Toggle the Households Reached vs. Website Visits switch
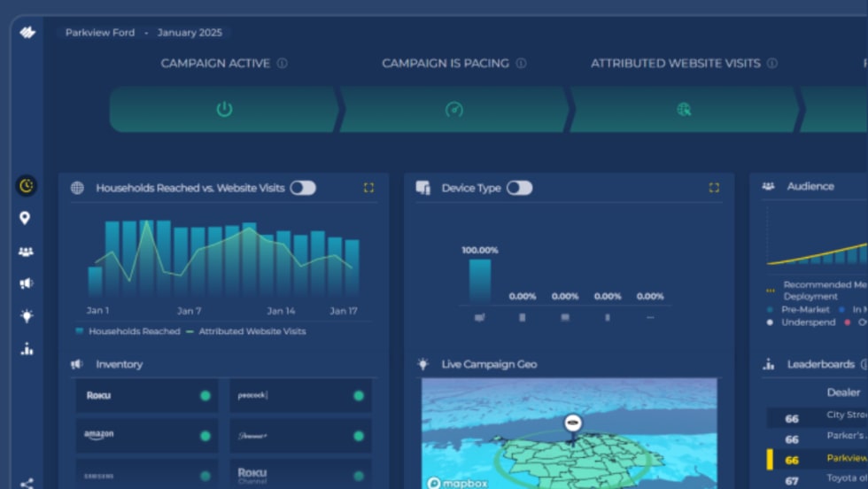The image size is (868, 489). pos(303,188)
